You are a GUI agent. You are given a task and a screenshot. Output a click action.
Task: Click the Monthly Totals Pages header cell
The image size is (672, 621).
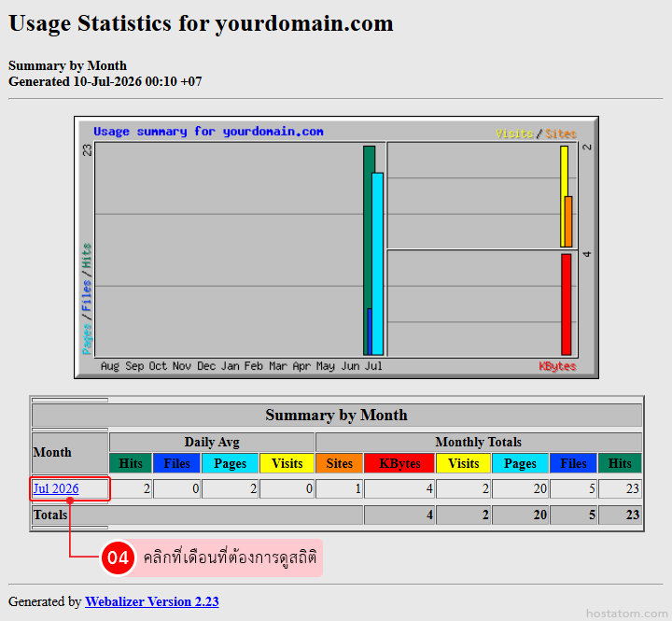(x=520, y=463)
